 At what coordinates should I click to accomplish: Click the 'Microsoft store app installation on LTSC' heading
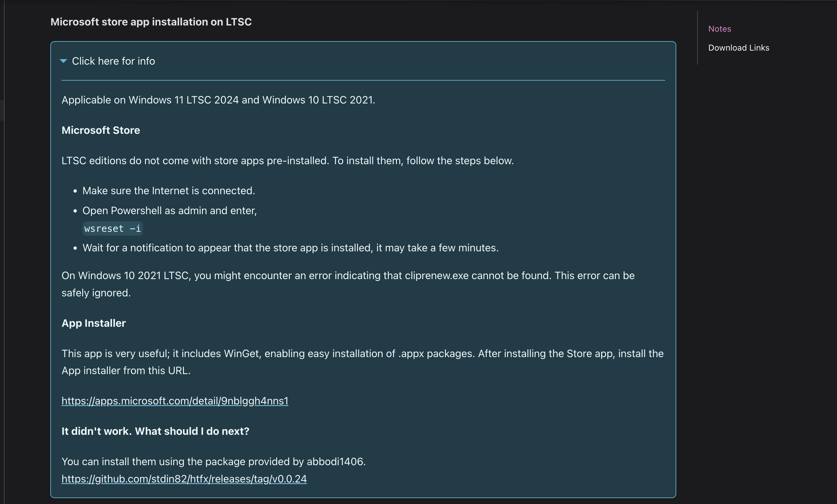tap(151, 22)
